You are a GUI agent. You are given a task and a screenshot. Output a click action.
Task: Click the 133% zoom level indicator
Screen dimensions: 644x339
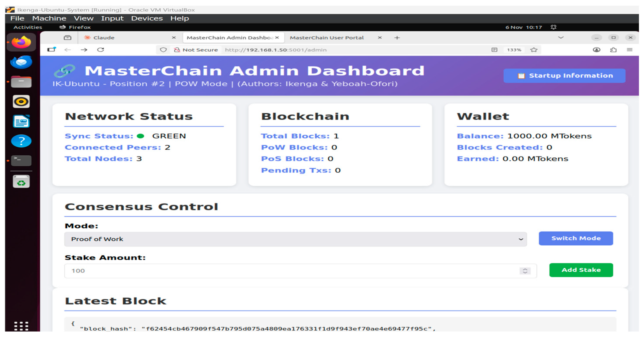coord(514,50)
